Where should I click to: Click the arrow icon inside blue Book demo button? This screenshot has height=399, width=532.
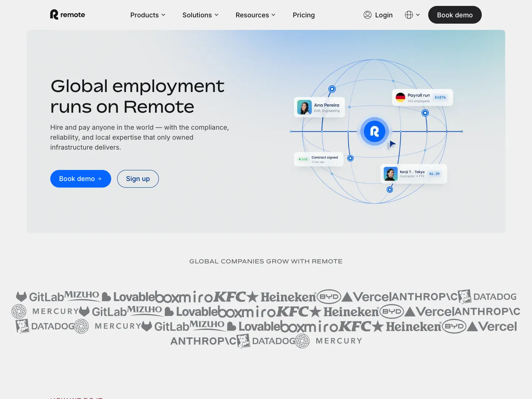pyautogui.click(x=99, y=179)
